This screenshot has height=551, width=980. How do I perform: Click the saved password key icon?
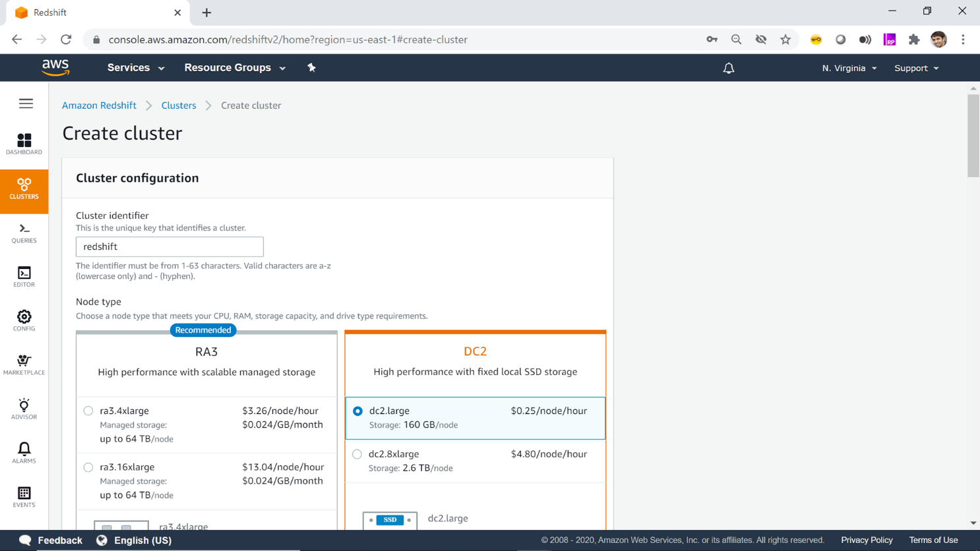[712, 40]
